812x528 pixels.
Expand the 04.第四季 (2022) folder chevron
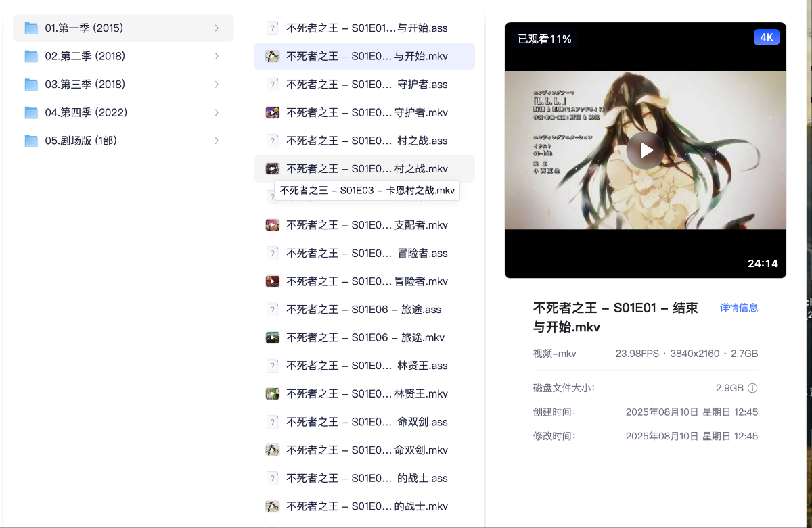click(217, 112)
